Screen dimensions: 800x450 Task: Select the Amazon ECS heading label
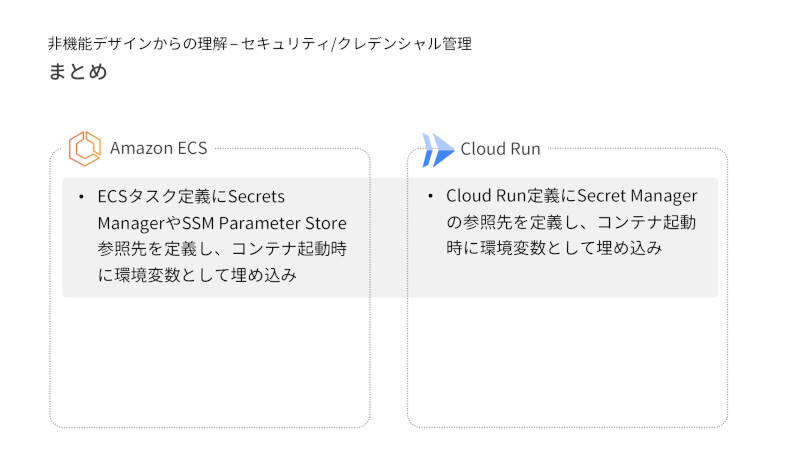click(x=158, y=149)
